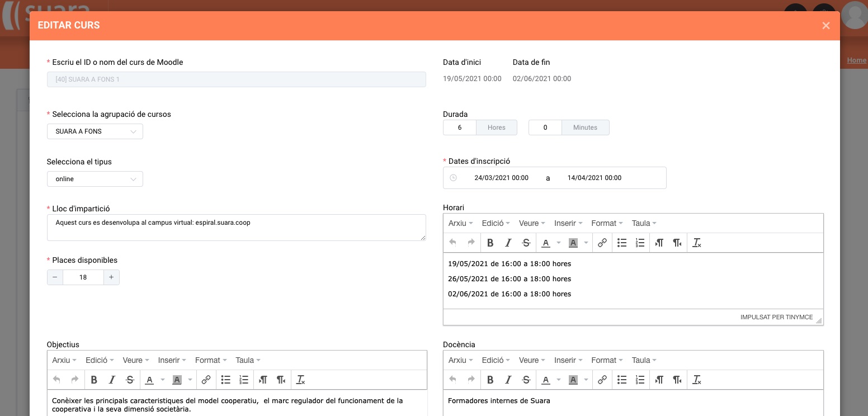Viewport: 868px width, 416px height.
Task: Click Bold icon in Objectius editor
Action: (x=94, y=380)
